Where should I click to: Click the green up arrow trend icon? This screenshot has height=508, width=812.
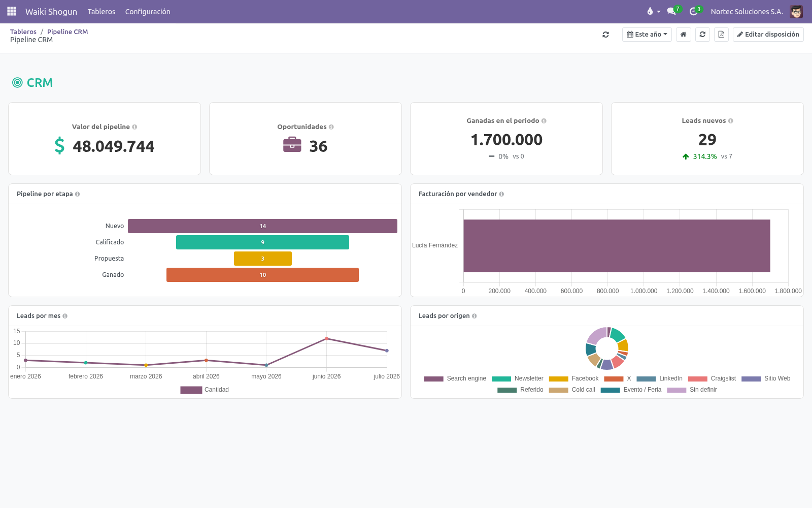(x=686, y=156)
